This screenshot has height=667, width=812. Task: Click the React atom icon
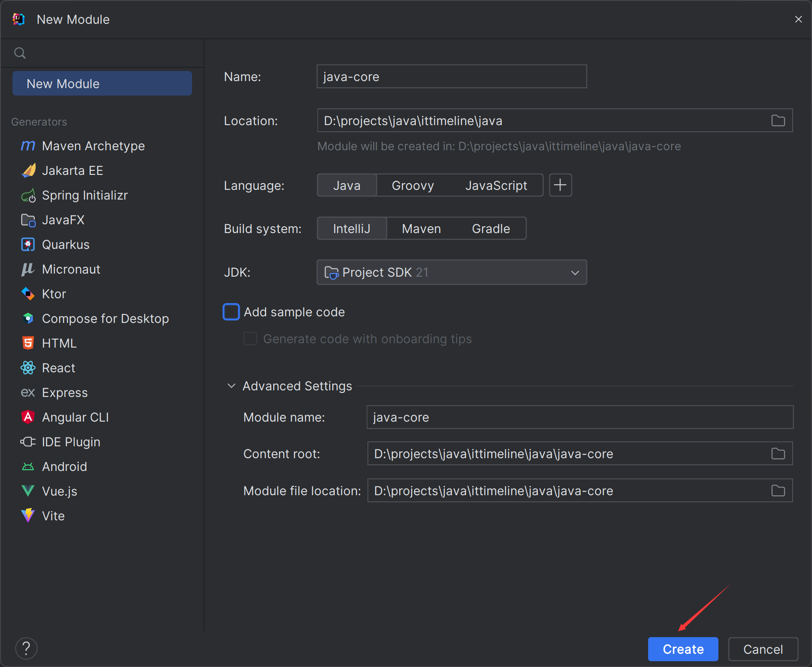(x=28, y=368)
